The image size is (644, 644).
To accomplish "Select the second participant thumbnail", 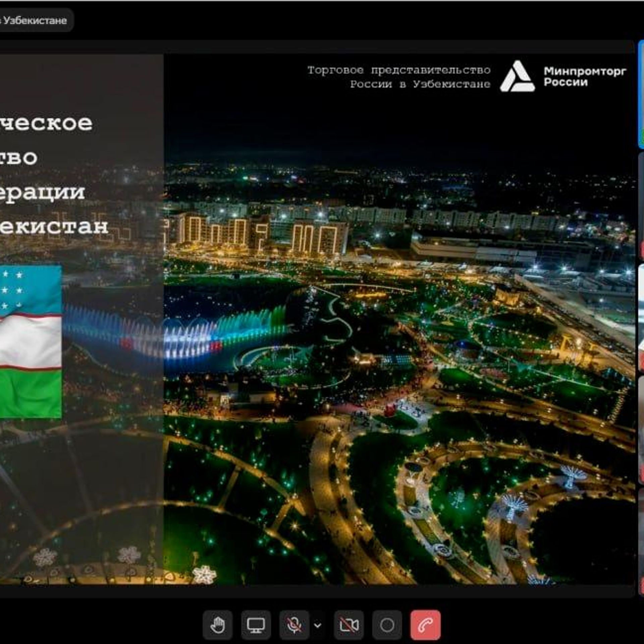I will [641, 206].
